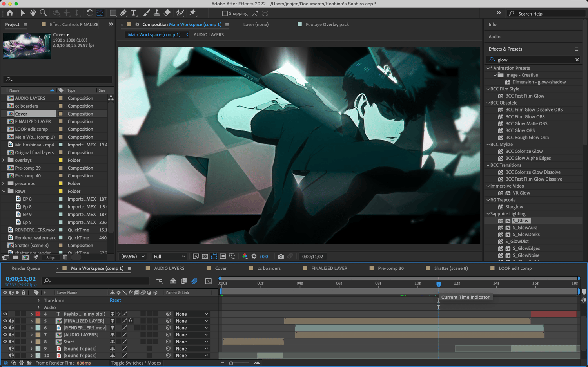Hide the RENDER...ERS.mov layer eye
Screen dimensions: 588x367
click(x=5, y=328)
